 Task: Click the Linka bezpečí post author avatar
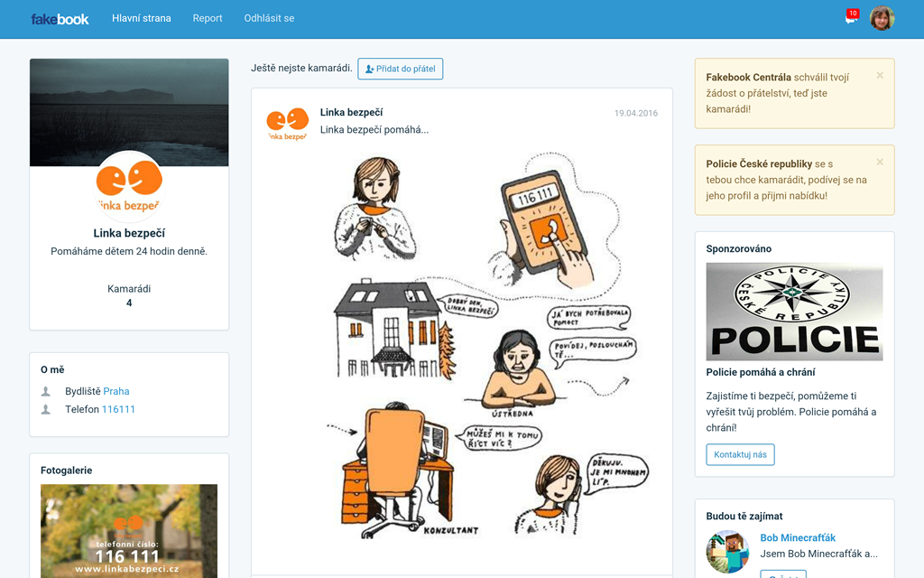point(287,124)
